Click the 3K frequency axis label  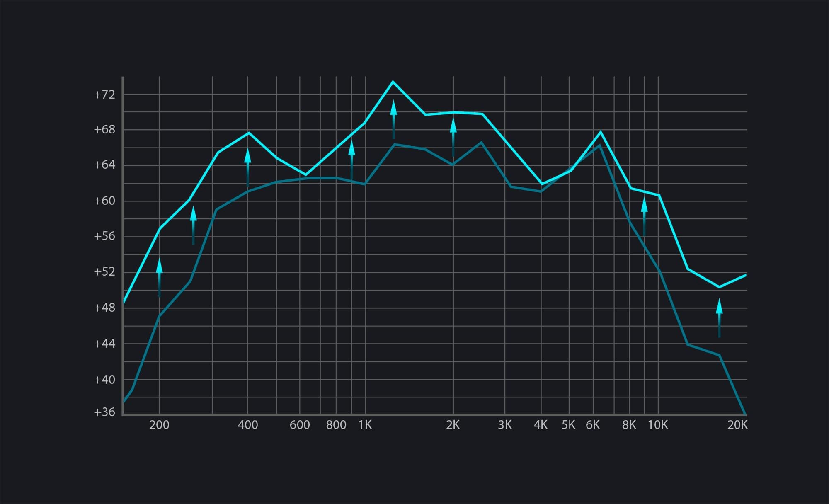click(x=505, y=425)
